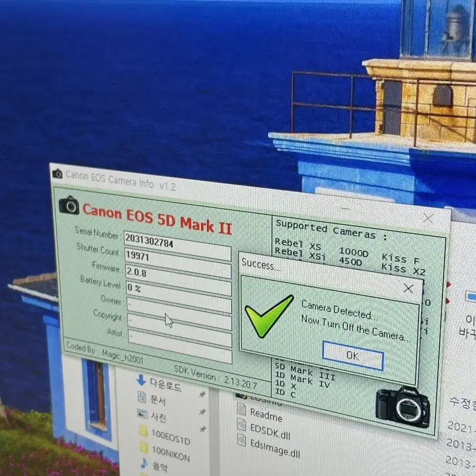The height and width of the screenshot is (476, 476).
Task: Click the green checkmark icon in Success dialog
Action: click(269, 316)
